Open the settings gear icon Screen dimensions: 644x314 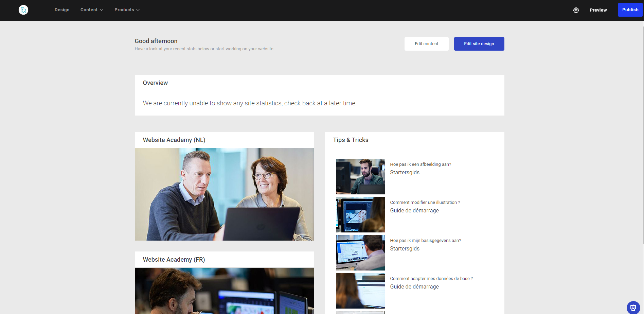pos(576,10)
